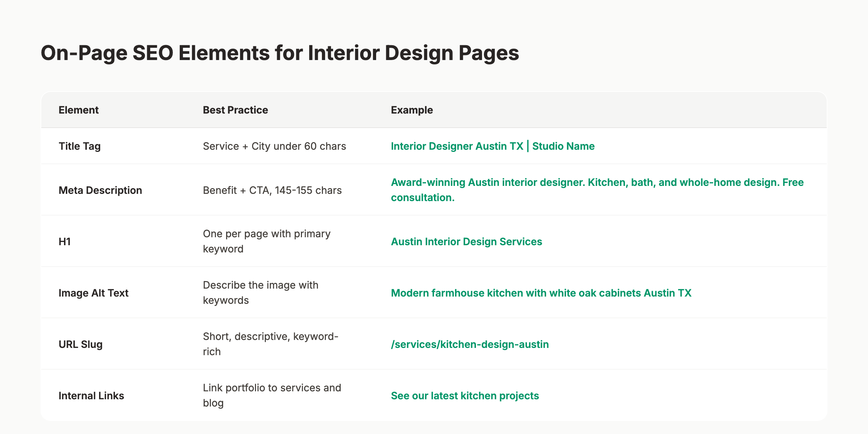
Task: Click the See our latest kitchen projects link
Action: tap(465, 395)
